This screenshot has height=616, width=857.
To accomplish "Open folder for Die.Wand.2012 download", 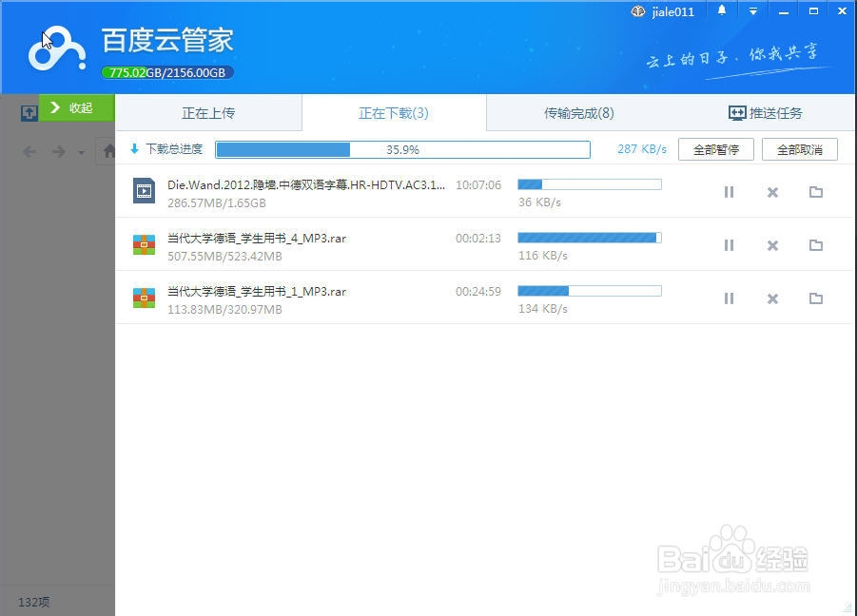I will coord(816,192).
